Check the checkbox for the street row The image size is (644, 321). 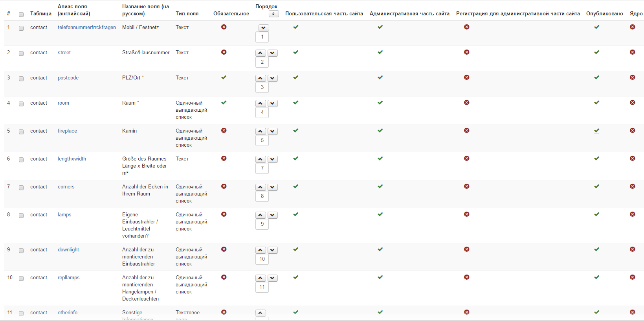coord(21,53)
